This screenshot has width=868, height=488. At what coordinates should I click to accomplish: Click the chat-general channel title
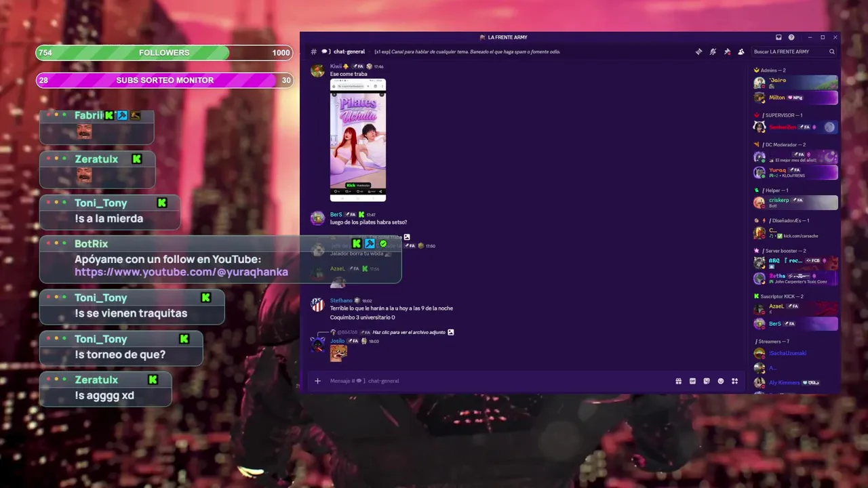click(349, 52)
